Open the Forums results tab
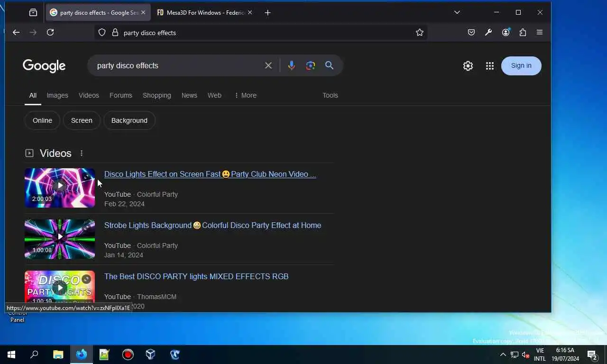Image resolution: width=607 pixels, height=364 pixels. [x=121, y=95]
